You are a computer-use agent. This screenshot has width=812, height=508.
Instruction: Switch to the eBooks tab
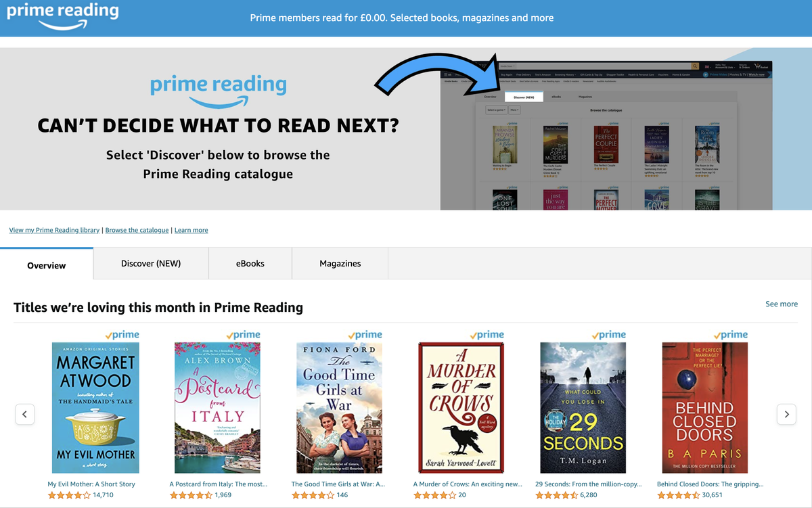pos(250,263)
